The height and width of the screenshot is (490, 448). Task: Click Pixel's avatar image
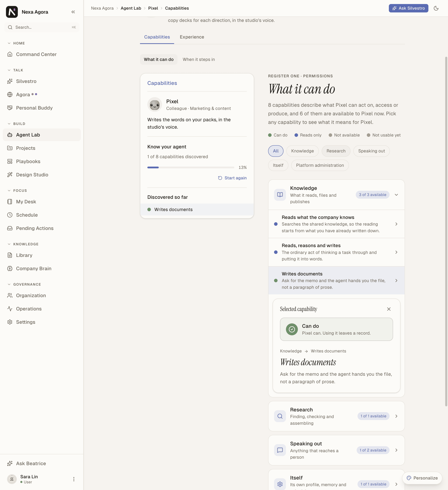click(155, 105)
